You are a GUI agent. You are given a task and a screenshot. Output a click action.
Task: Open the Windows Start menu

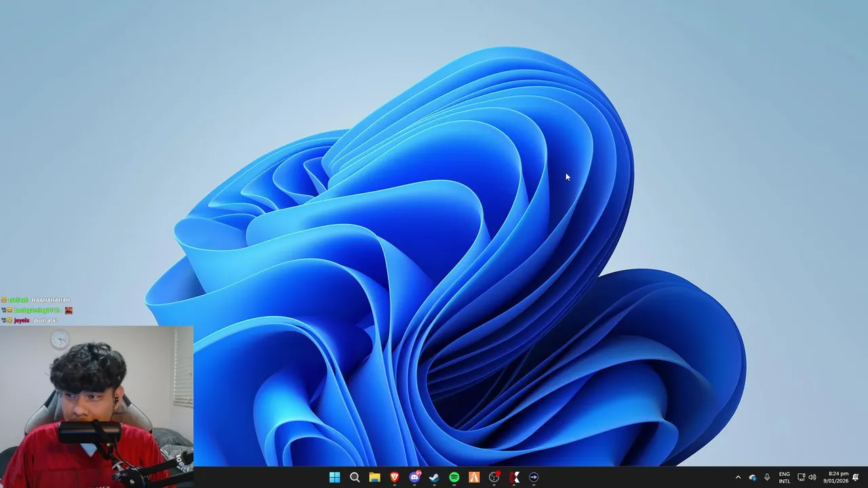point(334,477)
